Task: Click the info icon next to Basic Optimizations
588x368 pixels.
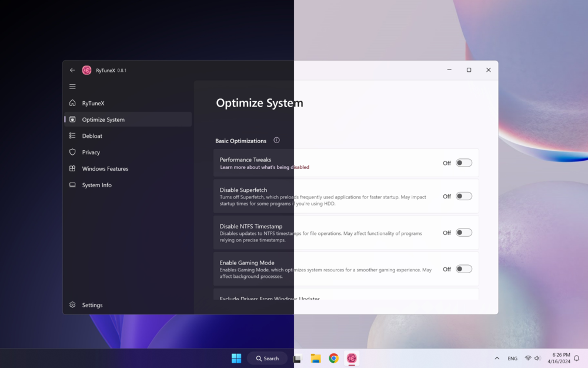Action: [276, 140]
